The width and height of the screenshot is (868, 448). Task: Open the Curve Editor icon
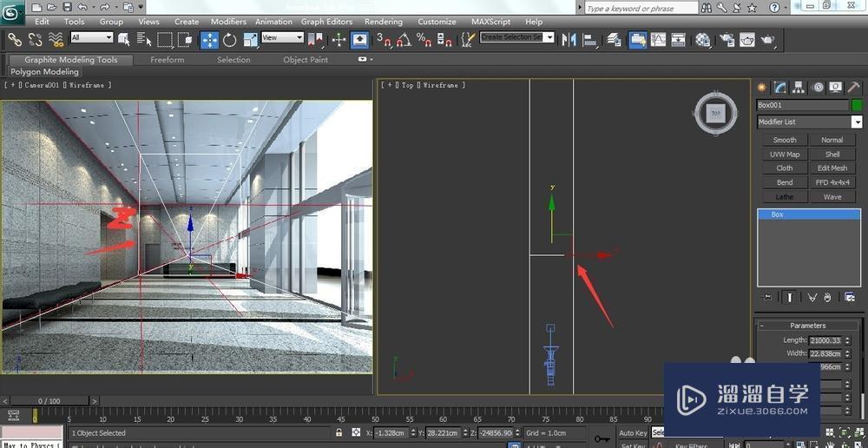point(658,39)
